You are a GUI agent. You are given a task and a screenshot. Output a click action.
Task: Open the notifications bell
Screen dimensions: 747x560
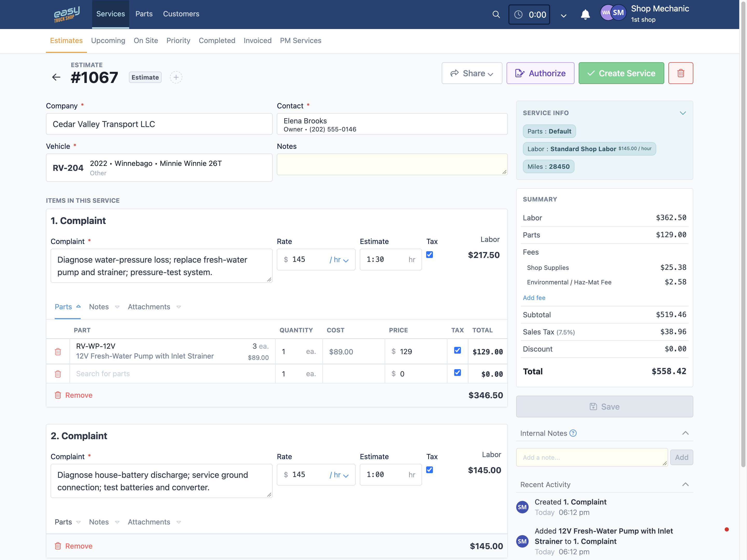pos(585,15)
